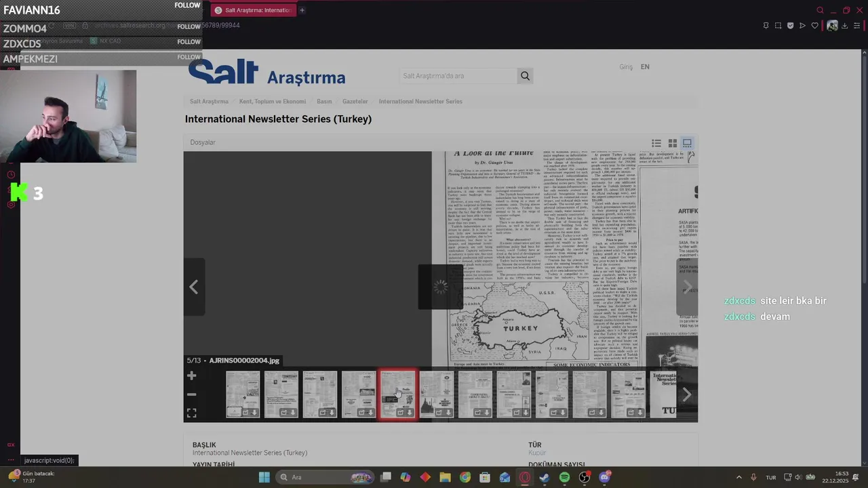
Task: Select the single-image viewer icon
Action: pos(687,143)
